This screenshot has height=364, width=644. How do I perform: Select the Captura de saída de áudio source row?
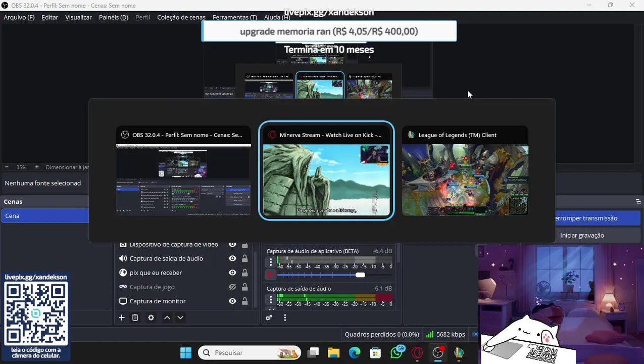click(184, 258)
